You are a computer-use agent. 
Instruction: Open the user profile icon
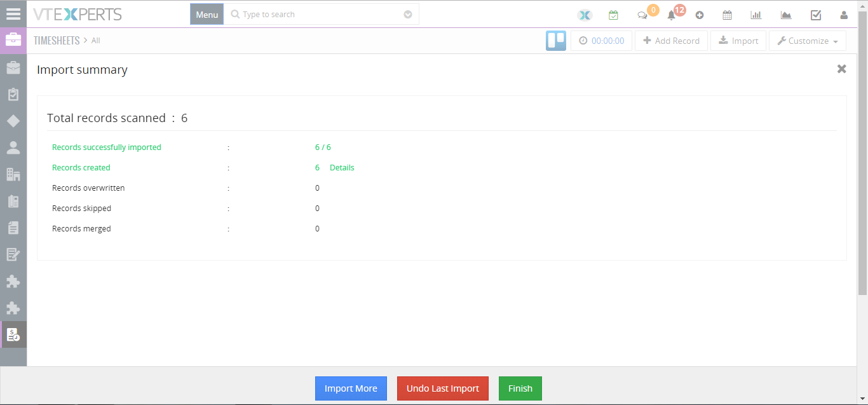point(844,15)
